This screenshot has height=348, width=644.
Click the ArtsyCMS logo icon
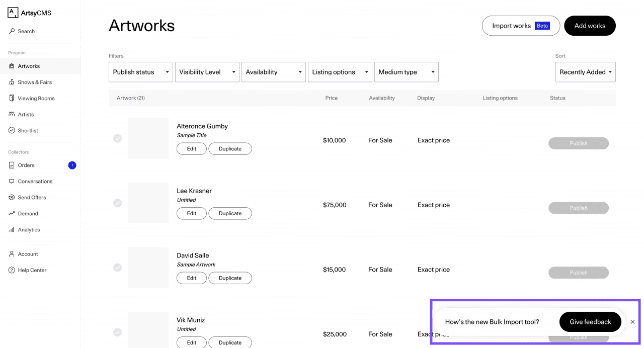coord(13,13)
